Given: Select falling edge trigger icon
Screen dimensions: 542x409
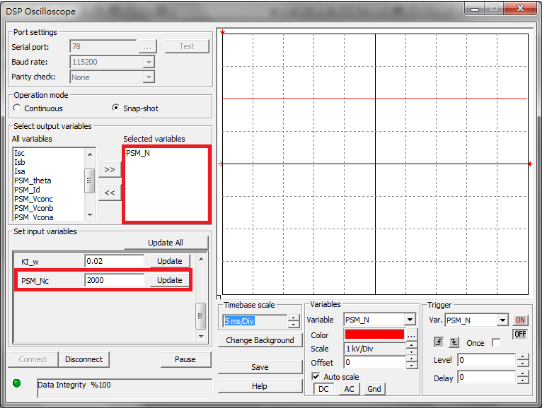Looking at the screenshot, I should pos(454,342).
